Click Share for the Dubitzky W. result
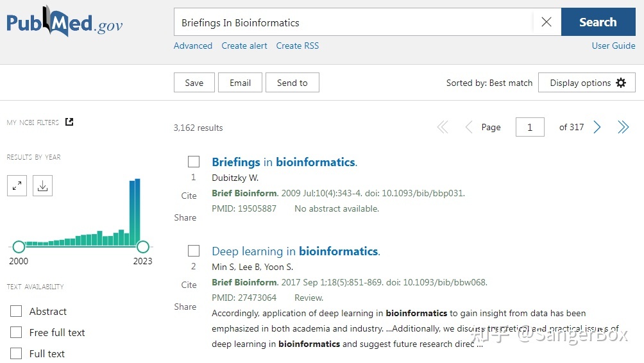Viewport: 644px width, 363px height. coord(185,217)
